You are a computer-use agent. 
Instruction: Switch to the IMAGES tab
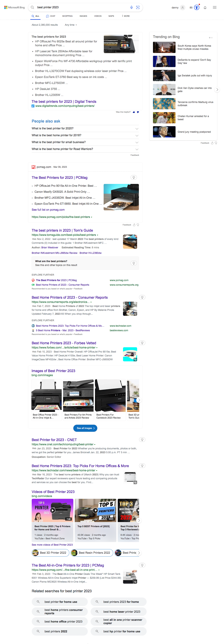[83, 16]
